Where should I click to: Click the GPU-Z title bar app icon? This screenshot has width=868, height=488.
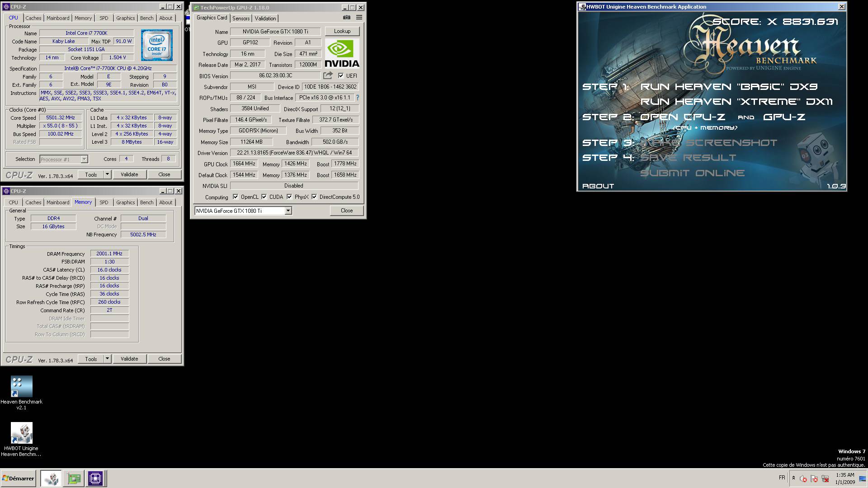point(196,8)
